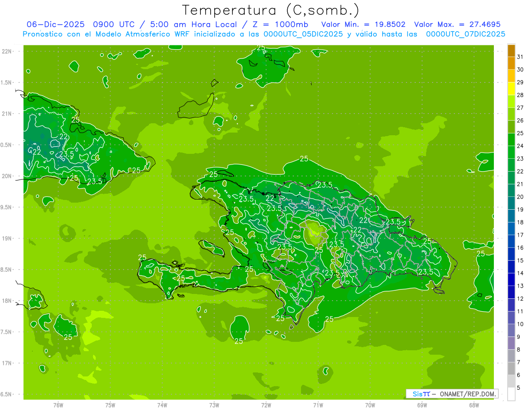Click legend value '24'

(x=520, y=146)
